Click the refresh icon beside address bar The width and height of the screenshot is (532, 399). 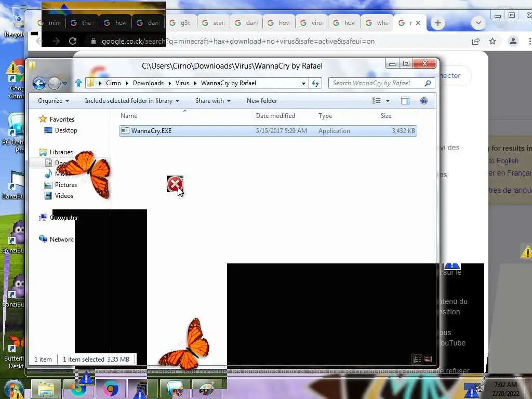pos(315,83)
